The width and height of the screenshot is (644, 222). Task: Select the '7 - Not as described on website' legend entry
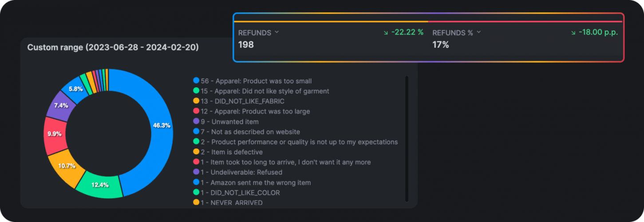tap(250, 132)
